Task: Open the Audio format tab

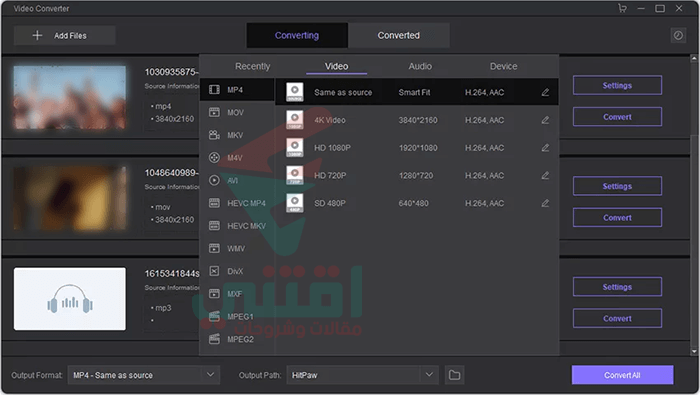Action: tap(420, 66)
